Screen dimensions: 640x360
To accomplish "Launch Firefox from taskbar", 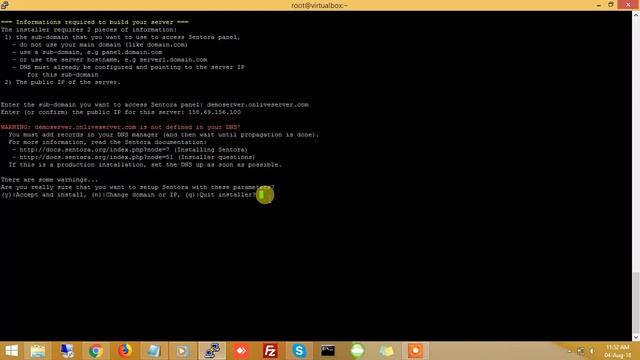I will (x=125, y=351).
